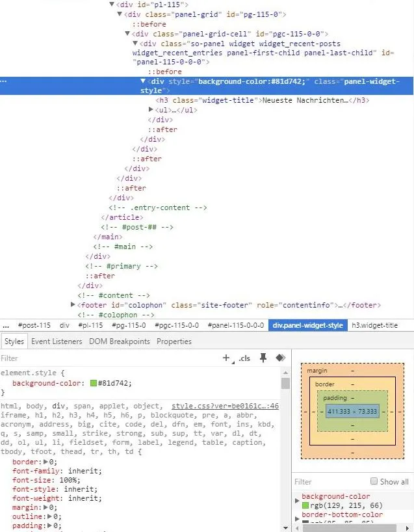
Task: Select div.panel-widget-style in the breadcrumb
Action: 308,325
